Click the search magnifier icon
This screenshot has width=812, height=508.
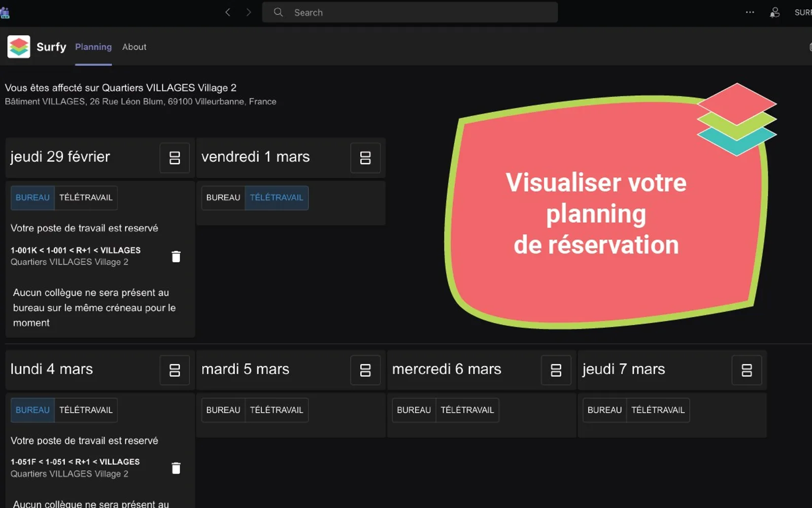point(278,12)
